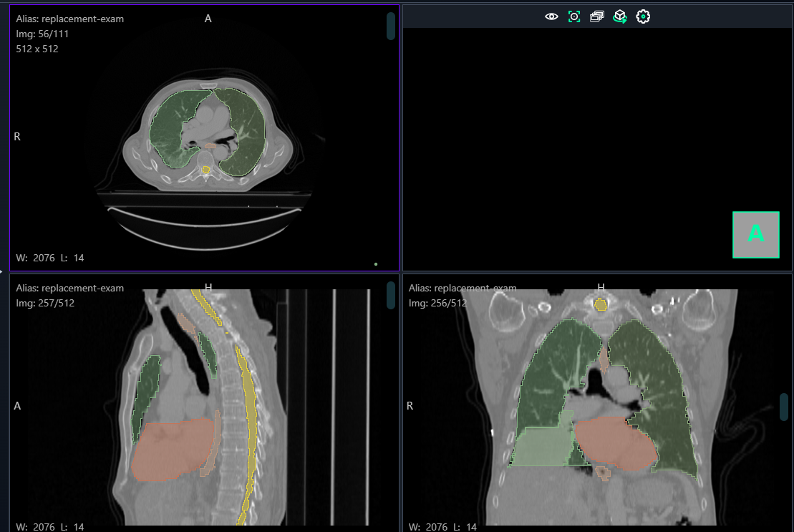Viewport: 794px width, 532px height.
Task: Click the coronal view's 'Alias: replacement-exam' label
Action: [463, 288]
